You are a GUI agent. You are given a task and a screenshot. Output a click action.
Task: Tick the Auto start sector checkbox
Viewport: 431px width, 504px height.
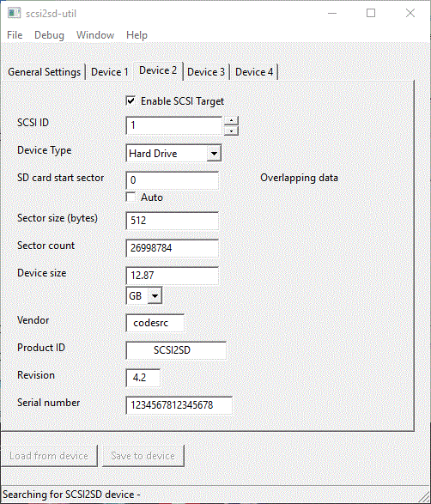click(x=131, y=197)
